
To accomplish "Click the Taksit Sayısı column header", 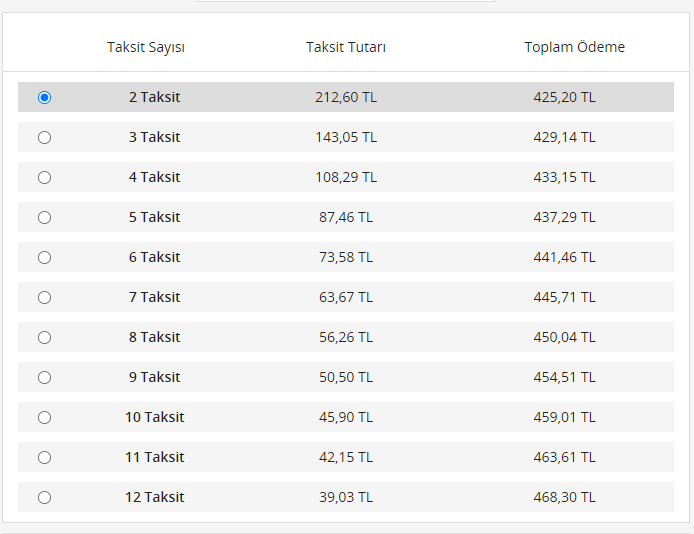I will [146, 47].
